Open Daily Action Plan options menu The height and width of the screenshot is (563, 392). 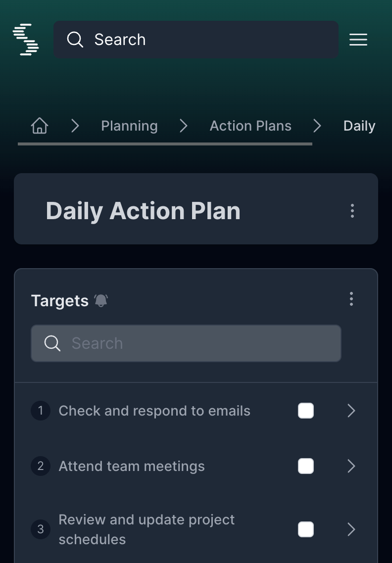click(352, 211)
